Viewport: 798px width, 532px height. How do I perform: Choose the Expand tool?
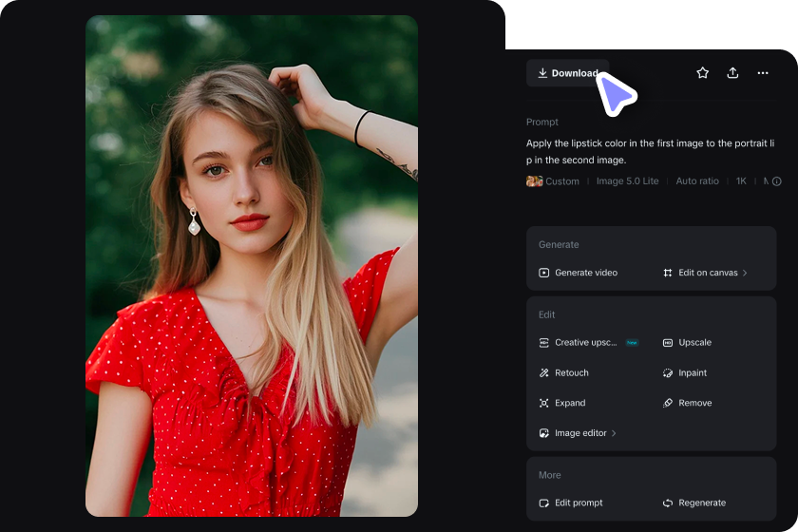click(562, 403)
